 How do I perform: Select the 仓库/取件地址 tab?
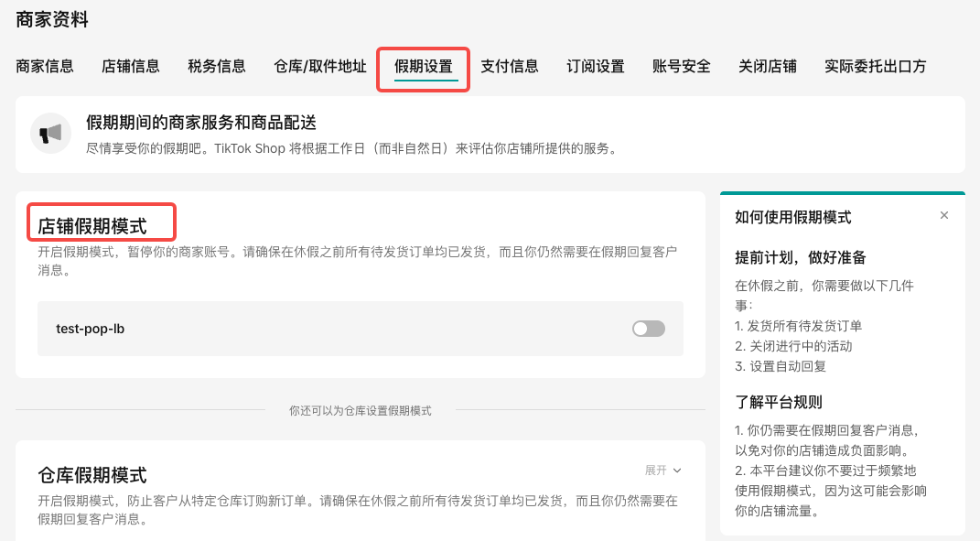tap(320, 66)
